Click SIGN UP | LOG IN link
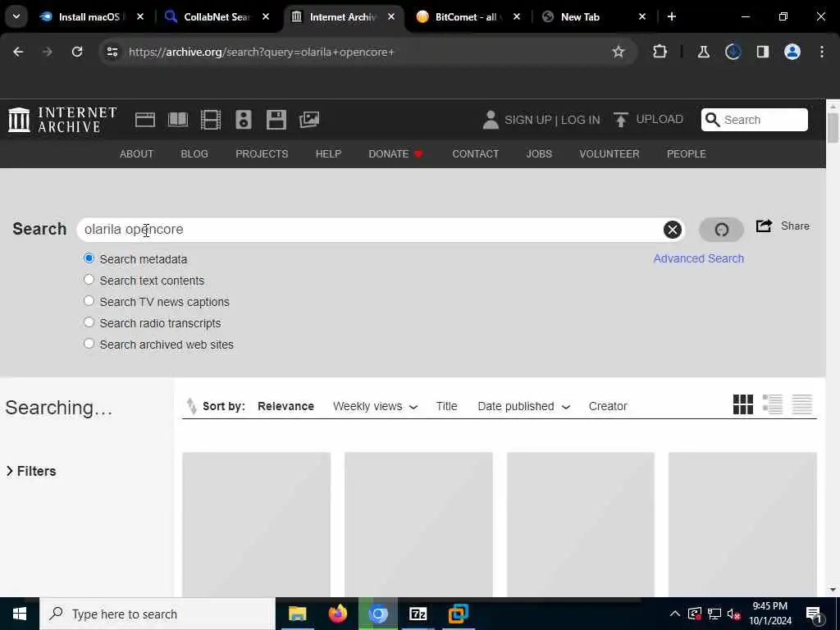 [x=552, y=120]
